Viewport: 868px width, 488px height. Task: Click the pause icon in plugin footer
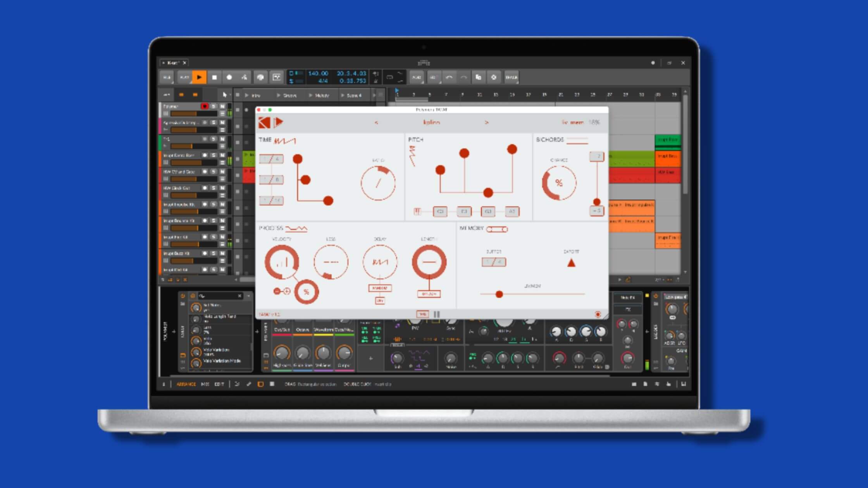pyautogui.click(x=437, y=314)
